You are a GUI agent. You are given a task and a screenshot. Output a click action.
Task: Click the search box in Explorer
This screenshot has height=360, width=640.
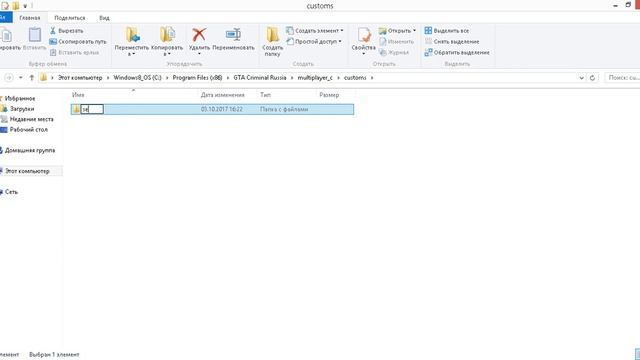click(621, 78)
